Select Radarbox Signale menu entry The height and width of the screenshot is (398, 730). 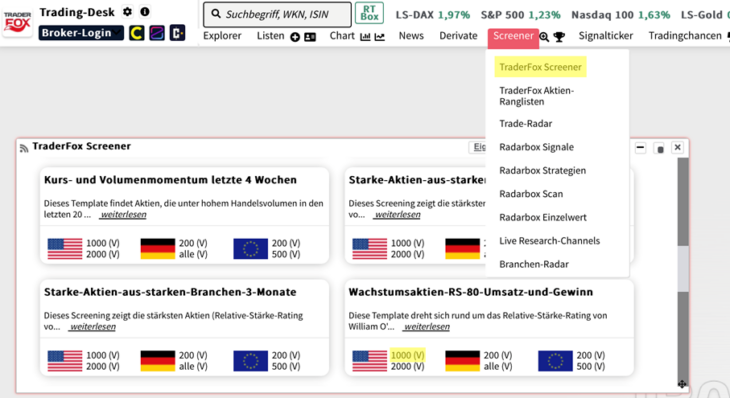click(536, 147)
